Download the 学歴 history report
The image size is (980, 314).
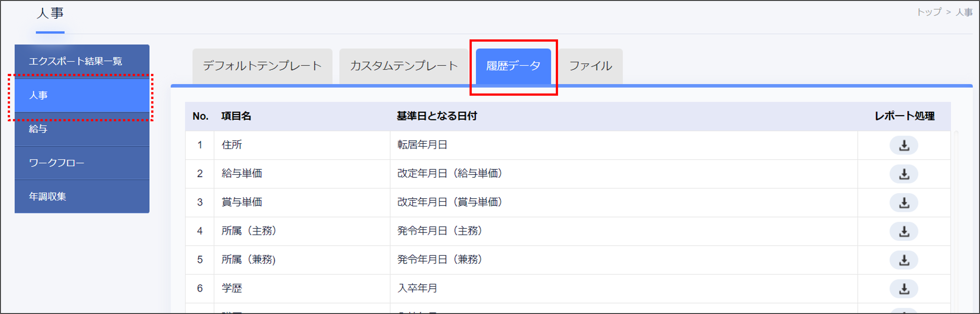point(904,288)
